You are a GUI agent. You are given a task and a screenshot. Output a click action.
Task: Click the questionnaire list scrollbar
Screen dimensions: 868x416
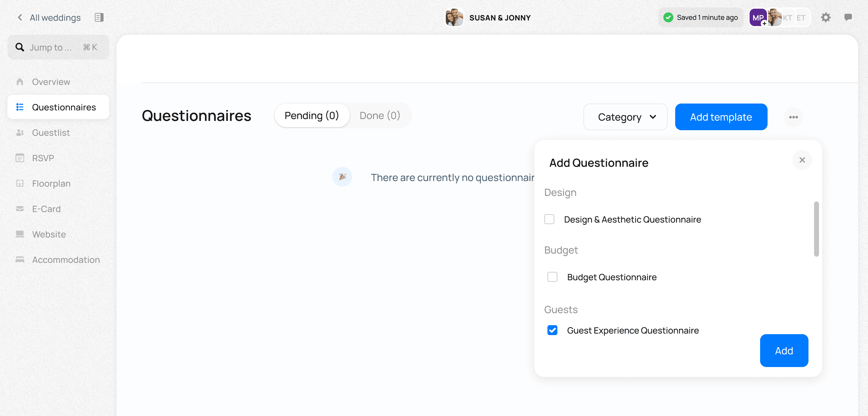pyautogui.click(x=816, y=229)
